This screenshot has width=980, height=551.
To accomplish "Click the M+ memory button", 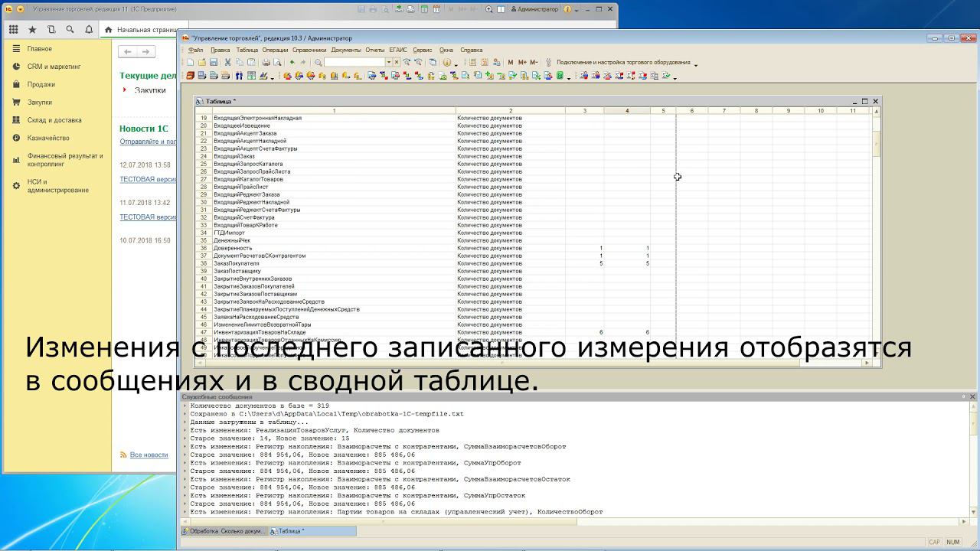I will (x=522, y=62).
